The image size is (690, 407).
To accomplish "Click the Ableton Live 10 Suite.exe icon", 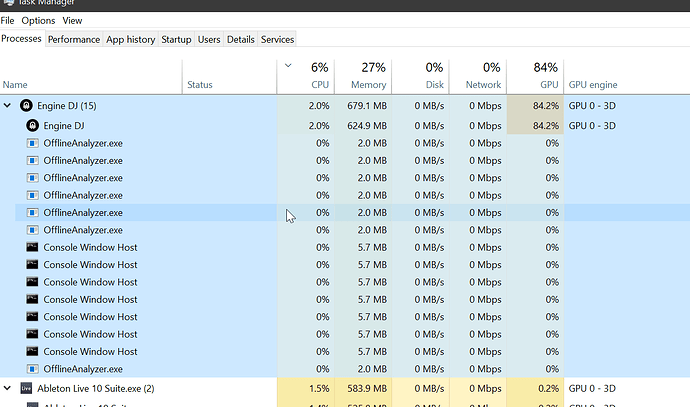I will [x=26, y=388].
